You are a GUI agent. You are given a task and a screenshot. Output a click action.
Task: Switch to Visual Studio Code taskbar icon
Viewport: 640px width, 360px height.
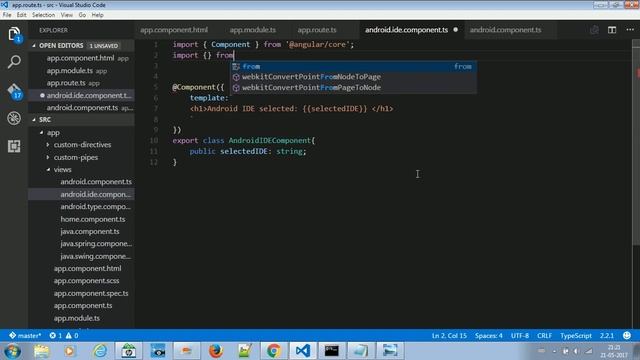click(303, 351)
